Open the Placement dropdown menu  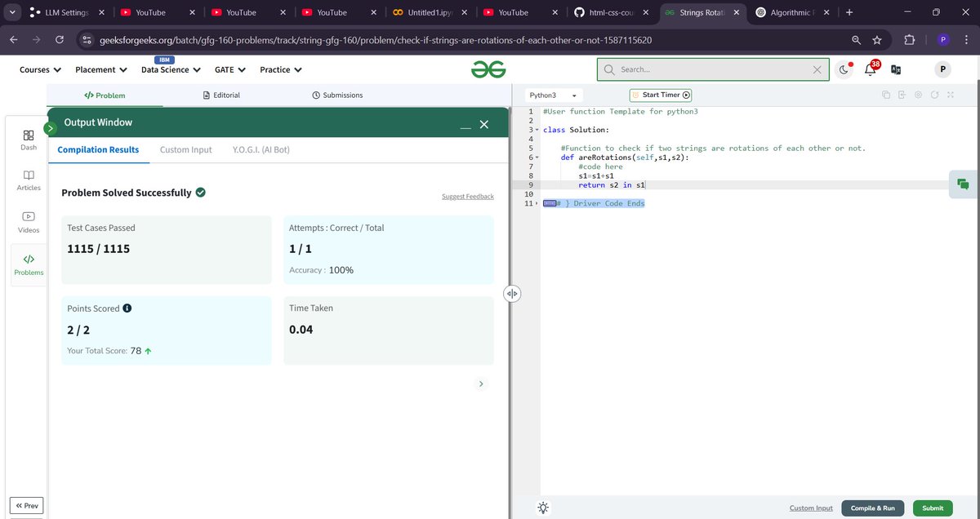coord(101,70)
